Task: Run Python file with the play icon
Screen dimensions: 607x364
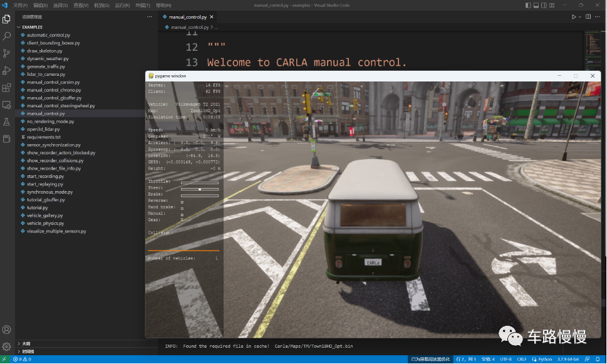Action: (x=574, y=17)
